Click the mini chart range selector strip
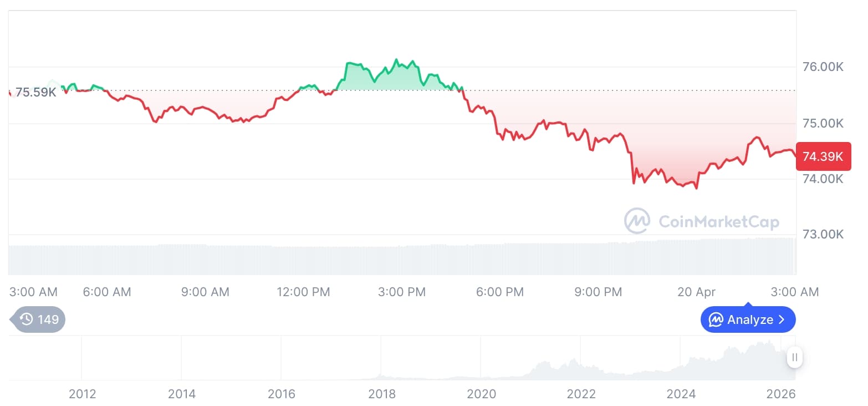Viewport: 868px width, 406px height. click(x=388, y=358)
